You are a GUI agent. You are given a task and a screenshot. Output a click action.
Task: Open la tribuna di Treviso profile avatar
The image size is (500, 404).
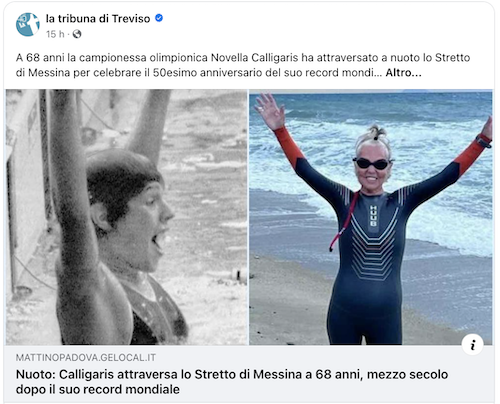(28, 25)
